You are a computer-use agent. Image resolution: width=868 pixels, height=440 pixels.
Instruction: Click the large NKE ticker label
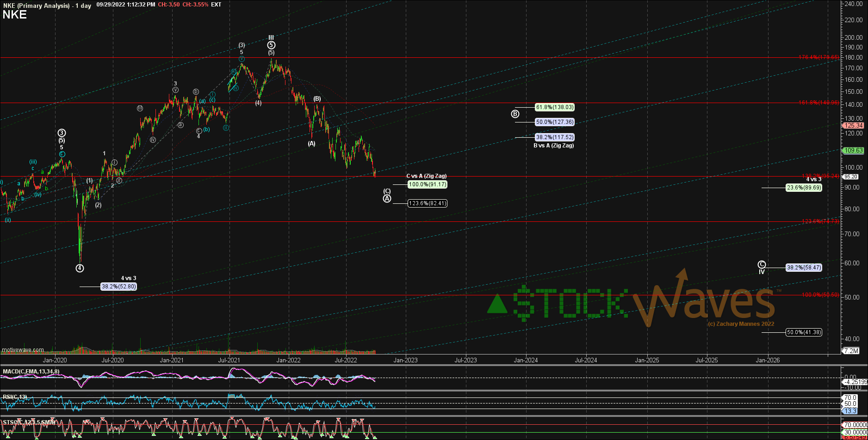(14, 15)
